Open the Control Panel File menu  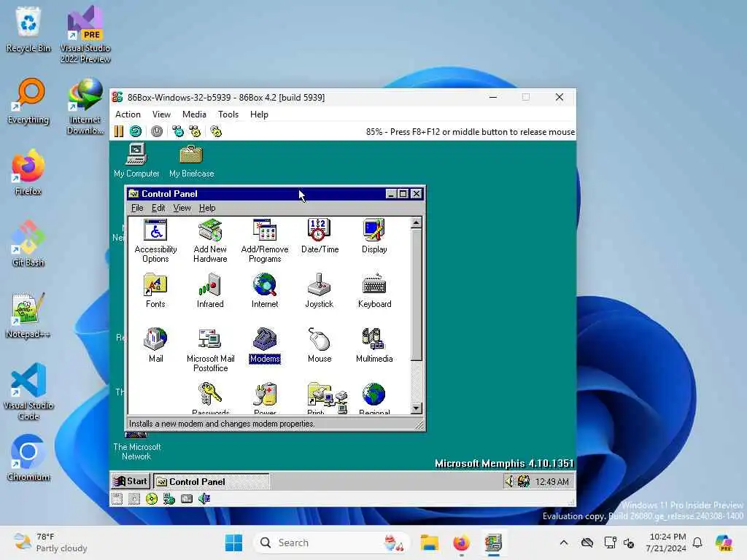click(x=136, y=208)
